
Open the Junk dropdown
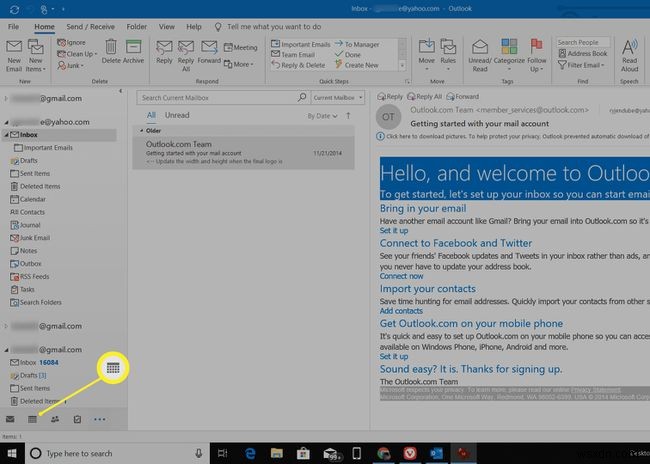[x=70, y=66]
